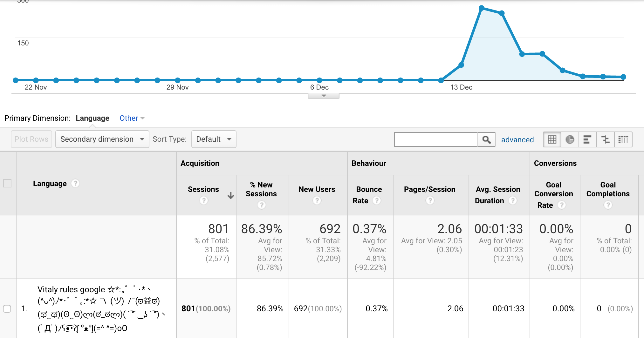
Task: Collapse the chart with the arrow handle
Action: click(x=324, y=96)
